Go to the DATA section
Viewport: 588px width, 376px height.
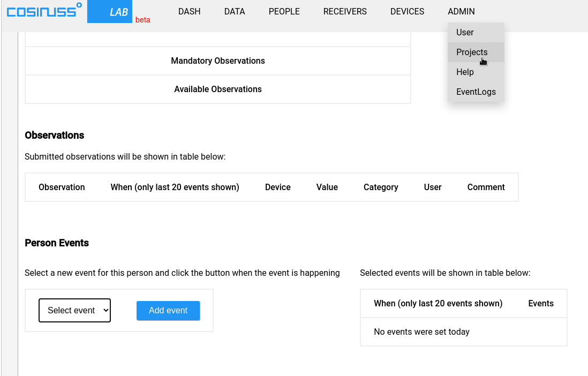tap(235, 11)
